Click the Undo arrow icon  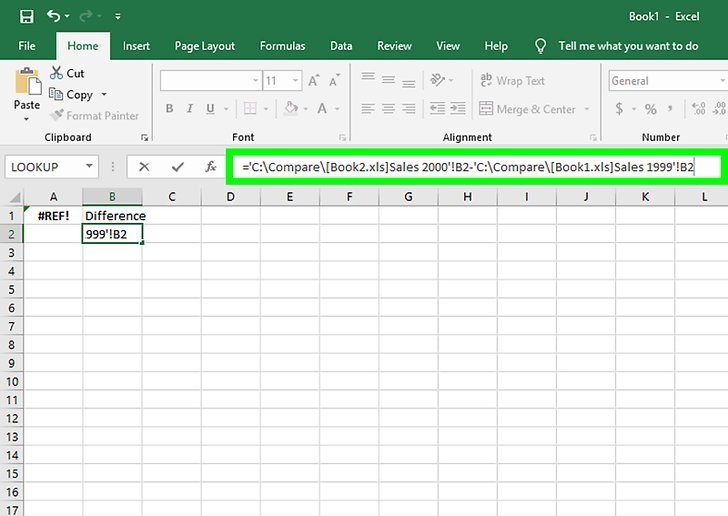[53, 16]
